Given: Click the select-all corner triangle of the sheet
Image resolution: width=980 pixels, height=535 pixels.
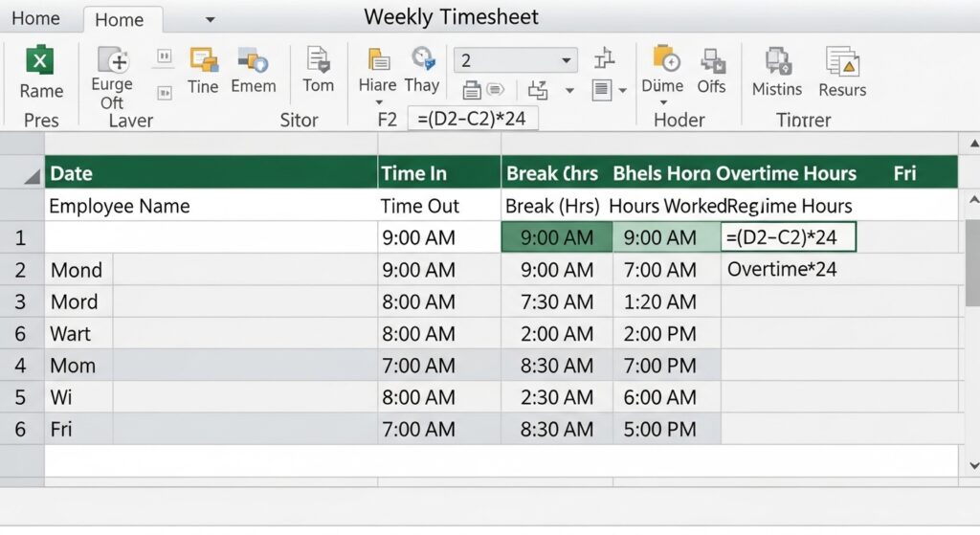Looking at the screenshot, I should tap(32, 177).
